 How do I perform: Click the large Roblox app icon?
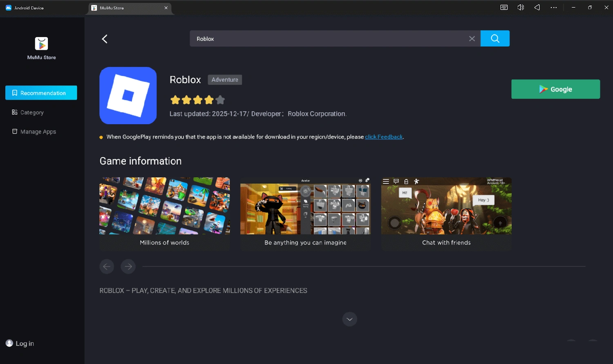128,96
